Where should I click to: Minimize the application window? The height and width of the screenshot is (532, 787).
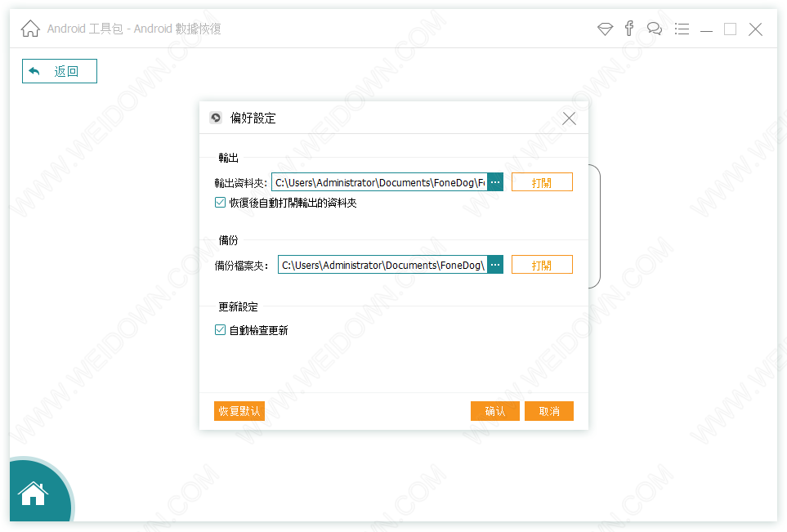706,29
